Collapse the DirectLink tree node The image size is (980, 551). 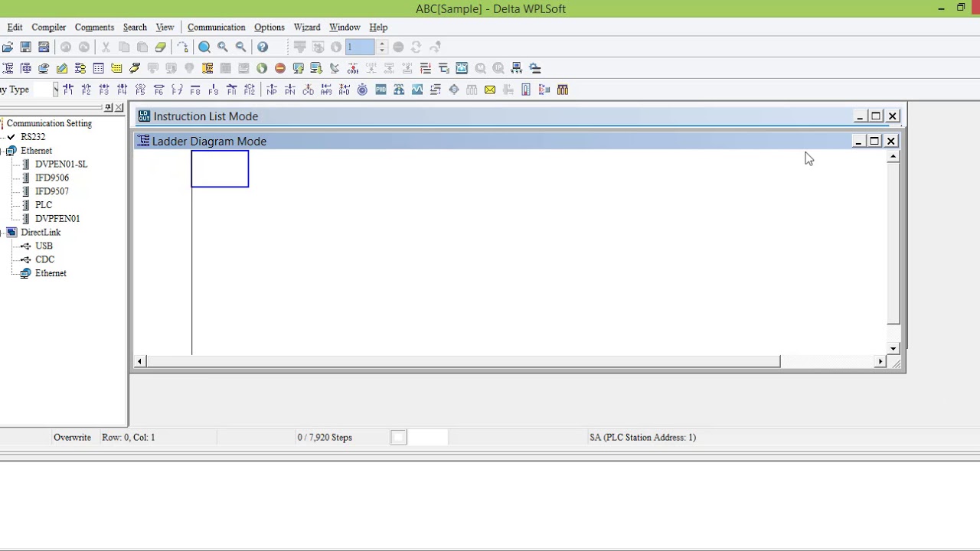[1, 232]
